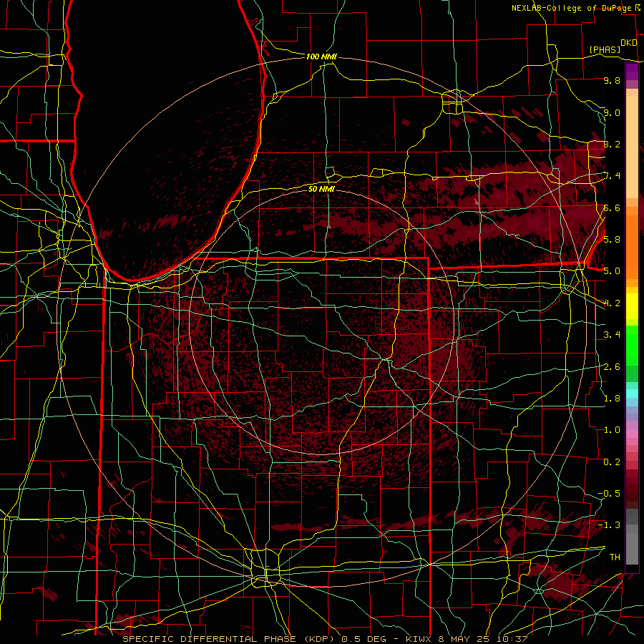Click the TH threshold label on the scale
Screen dimensions: 644x644
pos(615,557)
